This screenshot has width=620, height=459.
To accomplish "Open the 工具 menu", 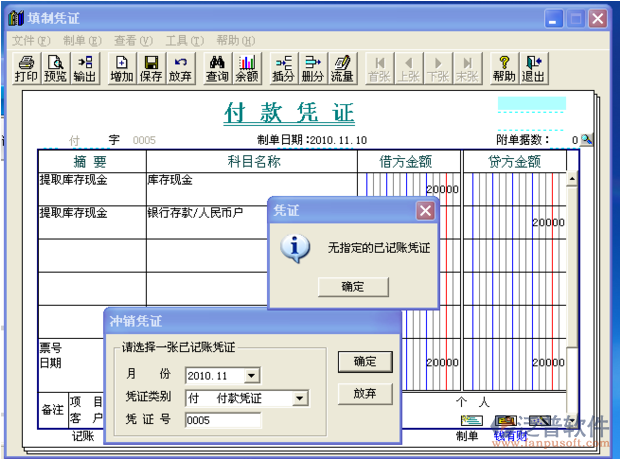I will pyautogui.click(x=183, y=41).
